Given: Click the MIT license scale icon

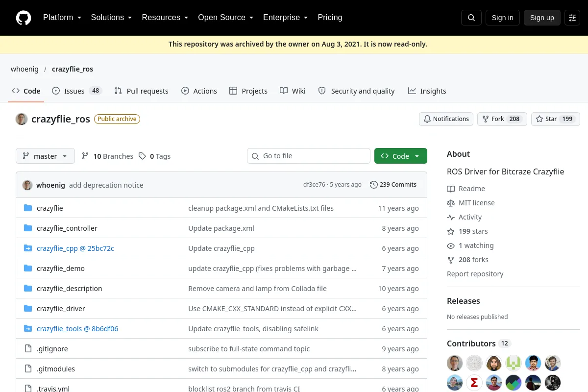Looking at the screenshot, I should click(451, 203).
